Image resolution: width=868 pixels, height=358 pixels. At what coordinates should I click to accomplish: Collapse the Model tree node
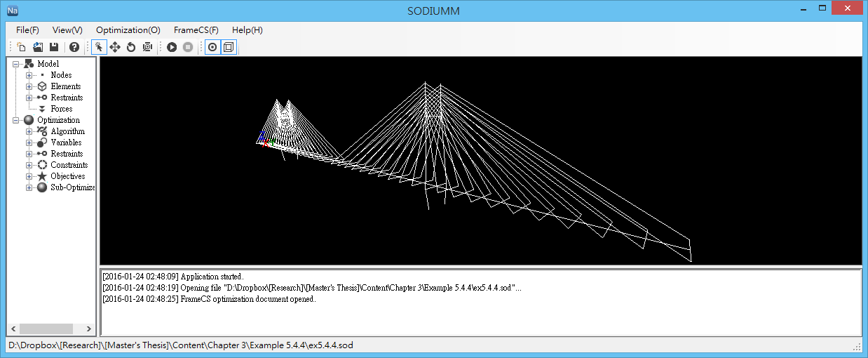point(15,64)
